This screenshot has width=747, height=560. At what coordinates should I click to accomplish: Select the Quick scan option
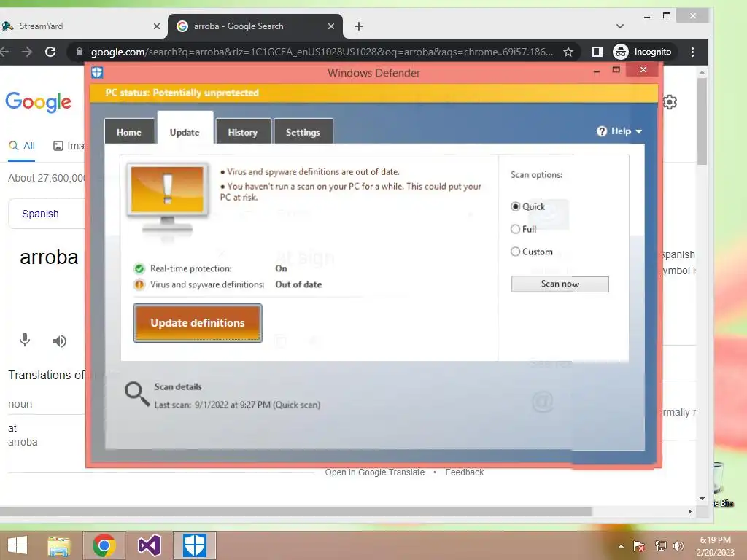pyautogui.click(x=516, y=206)
